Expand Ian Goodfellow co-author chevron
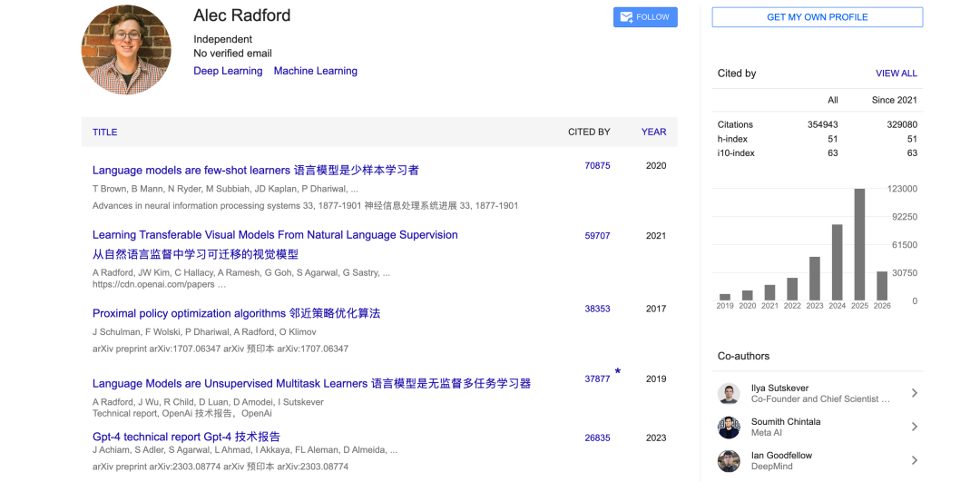Screen dimensions: 980x482 (914, 461)
